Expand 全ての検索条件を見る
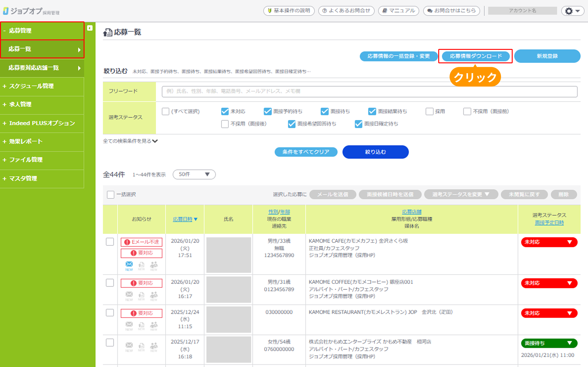This screenshot has width=588, height=367. pos(130,141)
